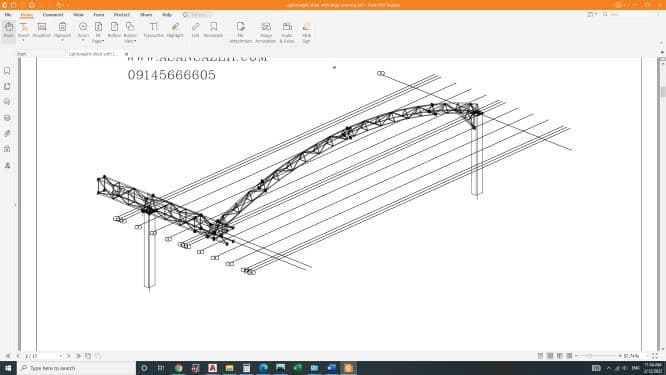Open Image Annotation tool

[x=266, y=32]
